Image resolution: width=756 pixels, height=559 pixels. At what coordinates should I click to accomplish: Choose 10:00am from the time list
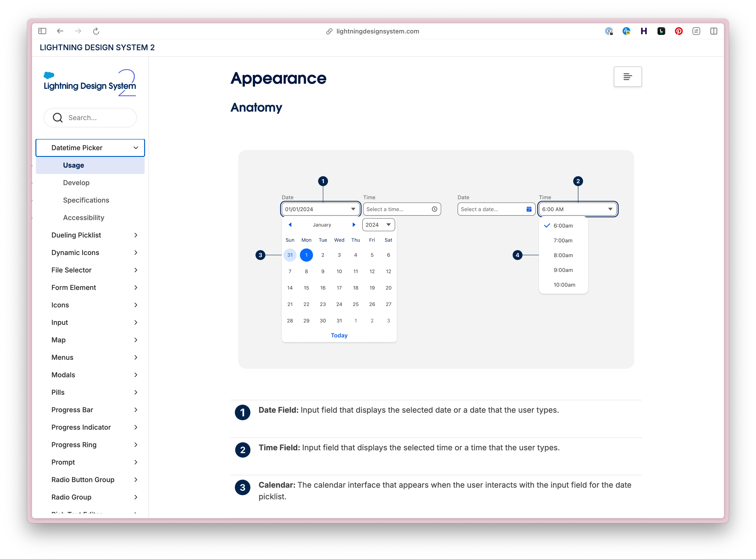pyautogui.click(x=563, y=285)
